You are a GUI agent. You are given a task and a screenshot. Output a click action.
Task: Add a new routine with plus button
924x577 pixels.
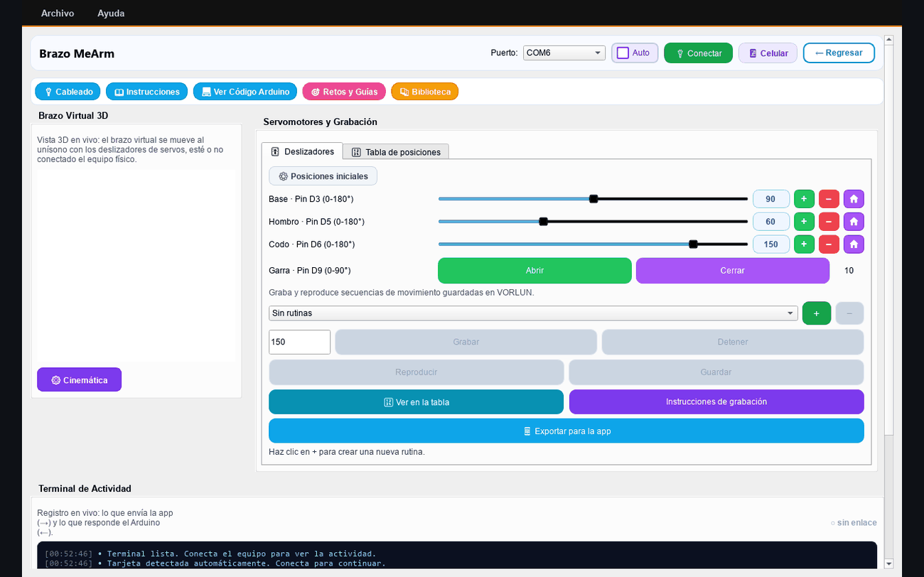pos(817,313)
